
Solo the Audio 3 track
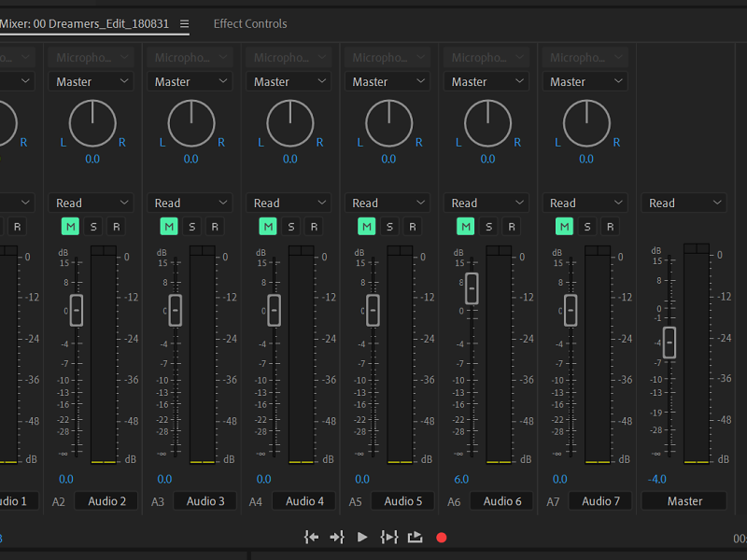191,226
